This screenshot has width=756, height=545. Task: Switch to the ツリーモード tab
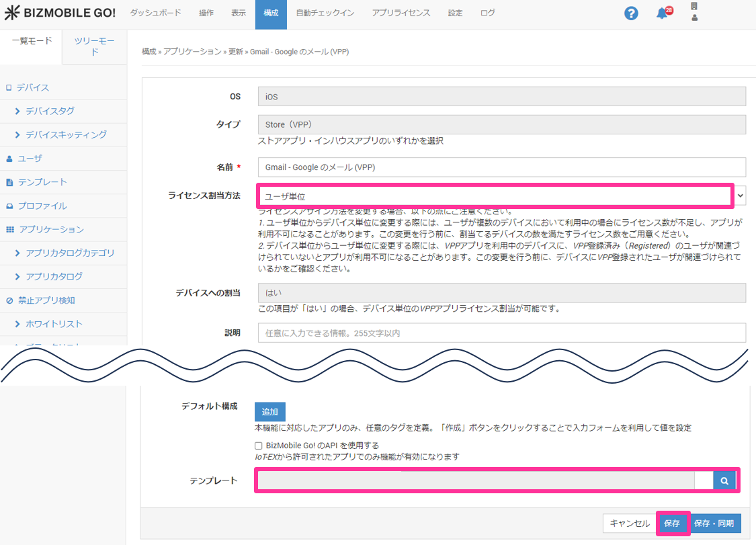point(94,46)
